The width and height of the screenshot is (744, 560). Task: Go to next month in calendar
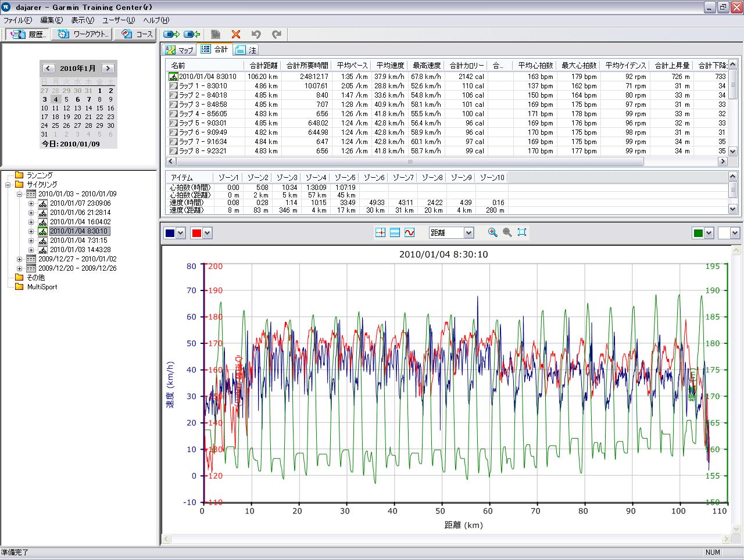point(108,69)
